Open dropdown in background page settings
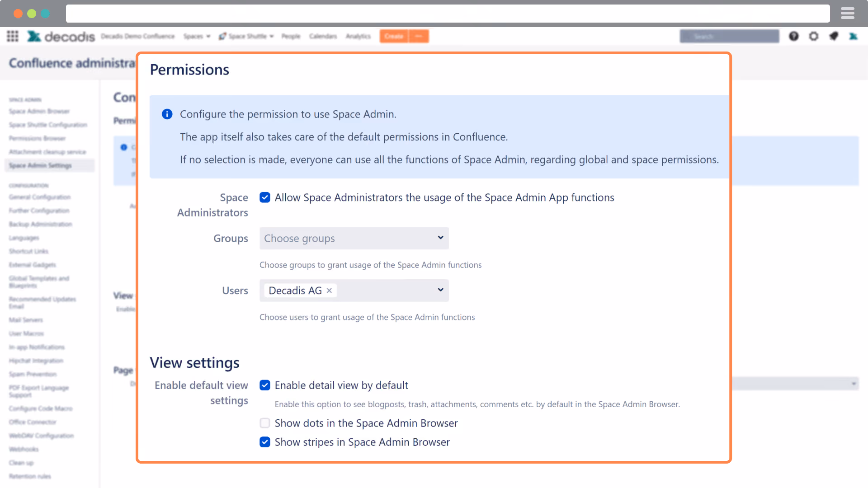Viewport: 868px width, 488px height. (796, 384)
